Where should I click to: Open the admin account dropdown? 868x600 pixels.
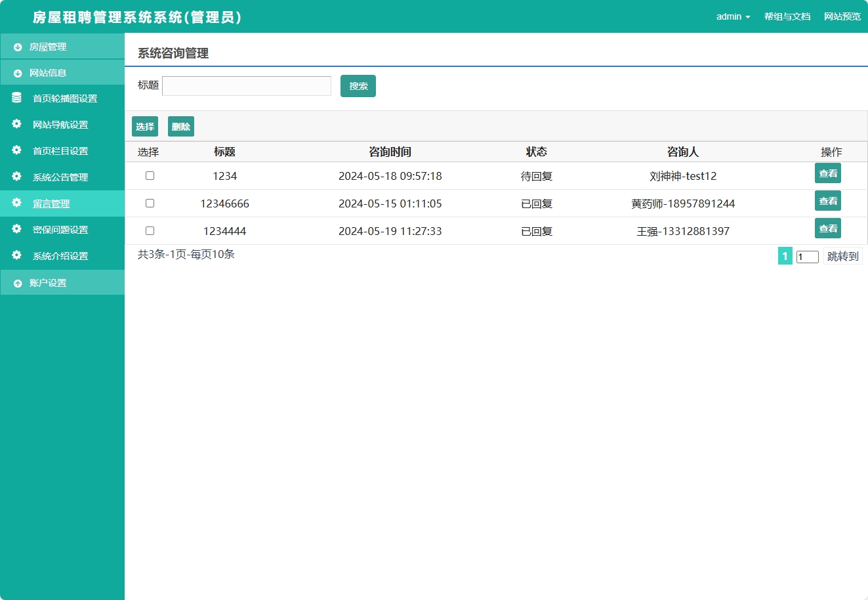[x=733, y=16]
